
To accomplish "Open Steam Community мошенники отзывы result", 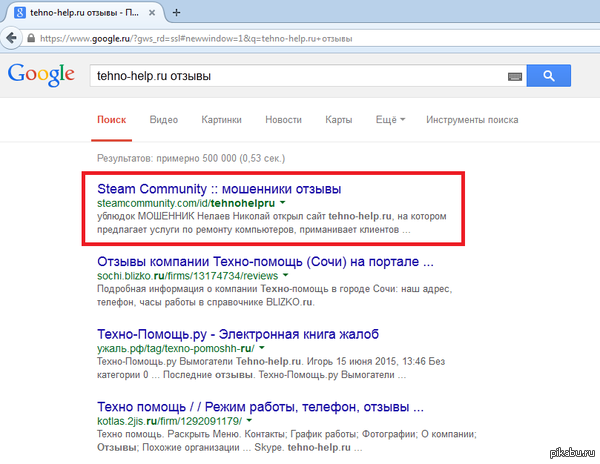I will (x=219, y=188).
